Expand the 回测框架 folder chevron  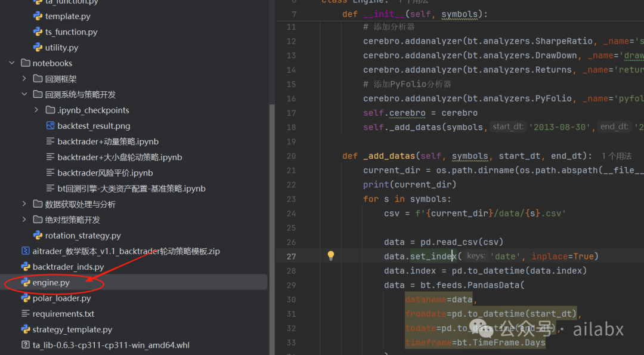(x=24, y=79)
